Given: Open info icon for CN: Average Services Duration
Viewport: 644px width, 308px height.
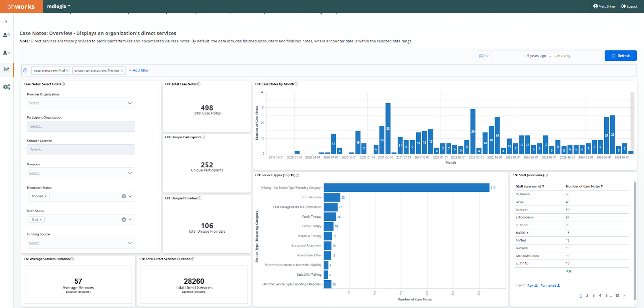Looking at the screenshot, I should click(72, 259).
